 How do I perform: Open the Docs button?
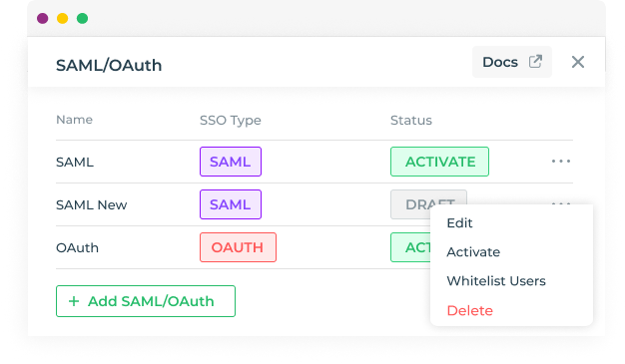click(x=512, y=62)
